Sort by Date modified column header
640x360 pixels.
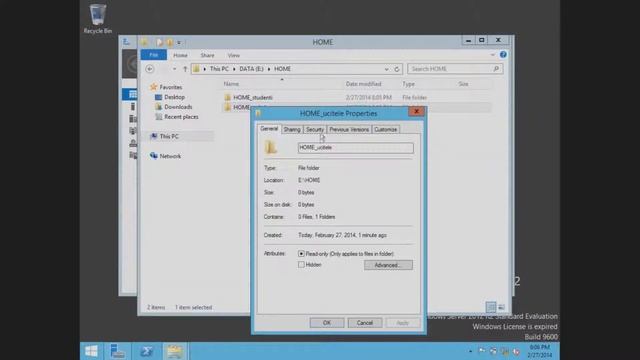click(363, 84)
